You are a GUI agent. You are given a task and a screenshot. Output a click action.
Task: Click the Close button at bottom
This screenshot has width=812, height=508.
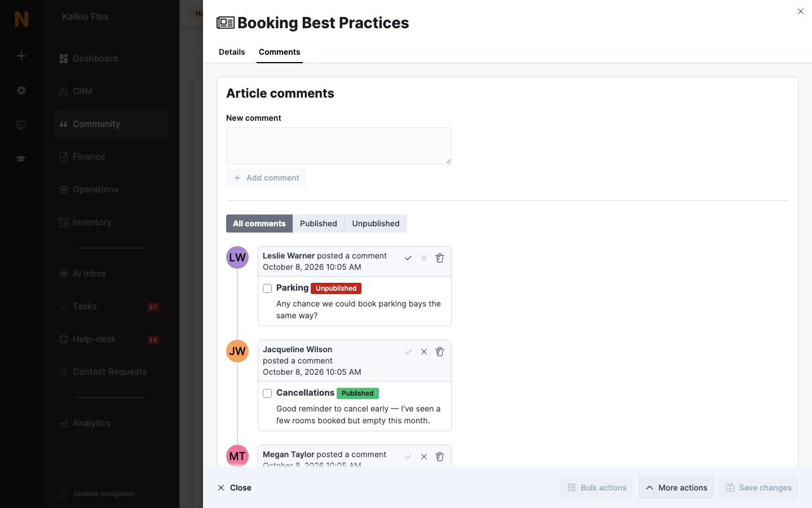tap(235, 488)
